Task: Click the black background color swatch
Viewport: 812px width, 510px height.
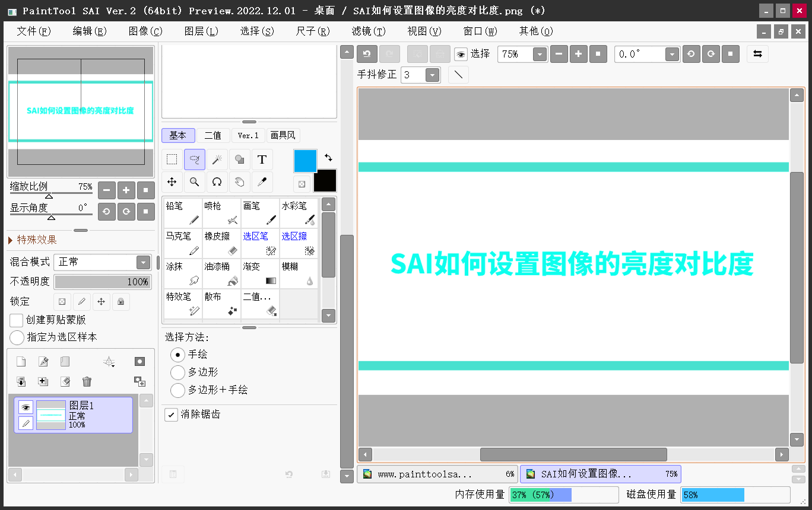Action: coord(325,181)
